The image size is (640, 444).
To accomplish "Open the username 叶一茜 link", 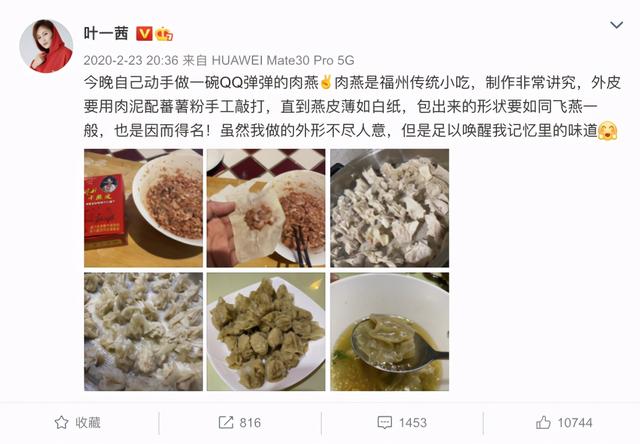I will pyautogui.click(x=106, y=33).
